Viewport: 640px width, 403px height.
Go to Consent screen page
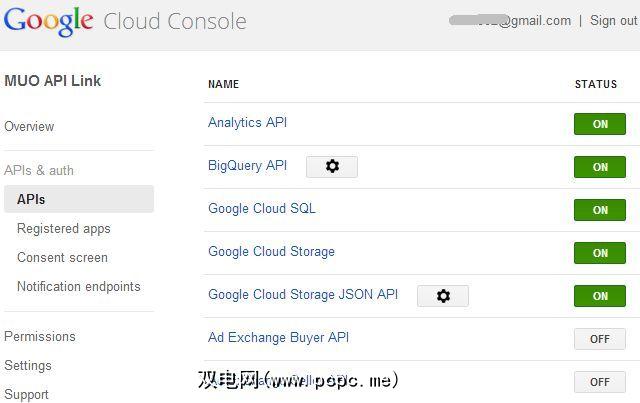pyautogui.click(x=62, y=257)
